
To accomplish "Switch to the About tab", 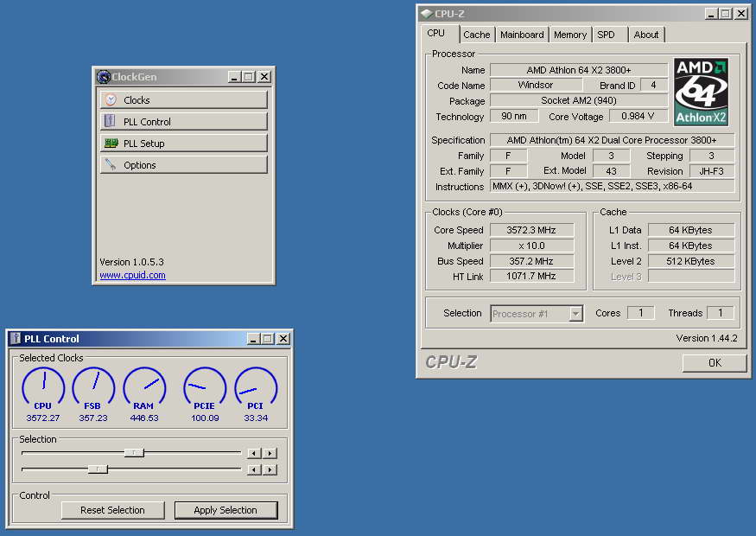I will click(646, 35).
